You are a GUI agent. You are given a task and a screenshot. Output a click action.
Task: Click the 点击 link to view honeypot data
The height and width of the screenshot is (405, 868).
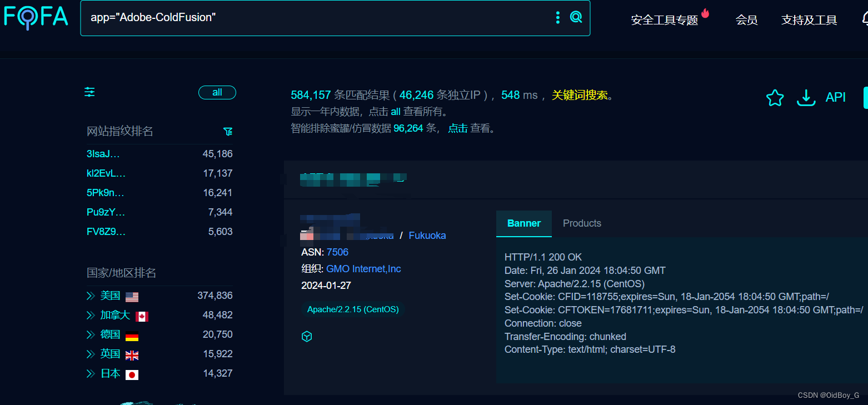click(458, 128)
